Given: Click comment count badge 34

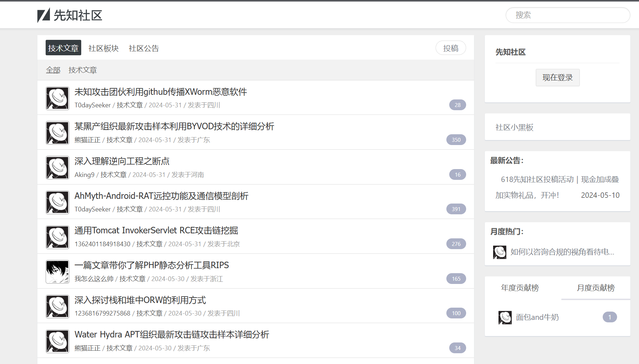Looking at the screenshot, I should coord(458,348).
